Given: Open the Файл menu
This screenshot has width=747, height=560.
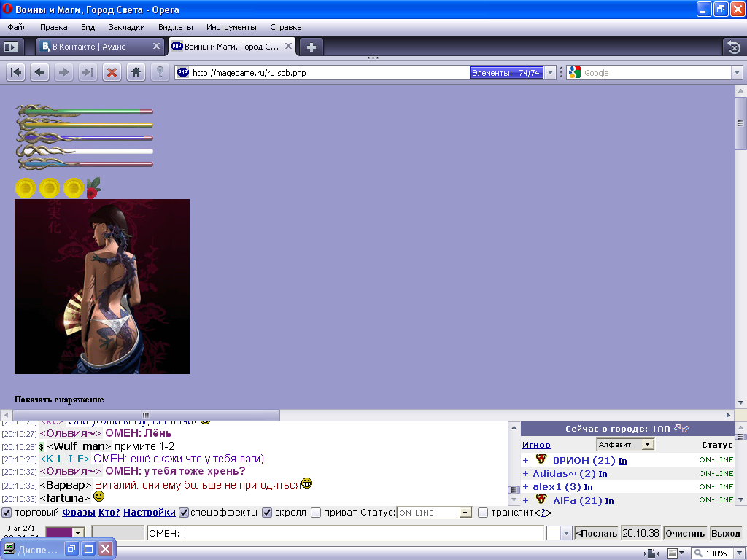Looking at the screenshot, I should coord(18,27).
